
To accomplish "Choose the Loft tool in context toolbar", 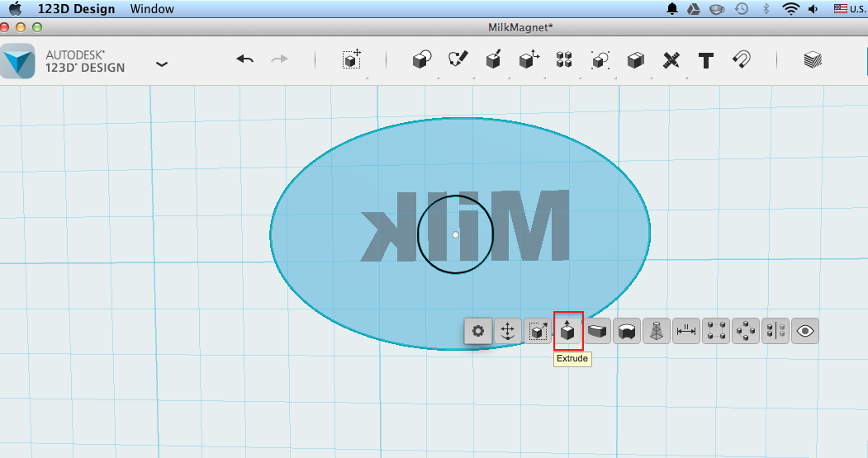I will point(657,332).
